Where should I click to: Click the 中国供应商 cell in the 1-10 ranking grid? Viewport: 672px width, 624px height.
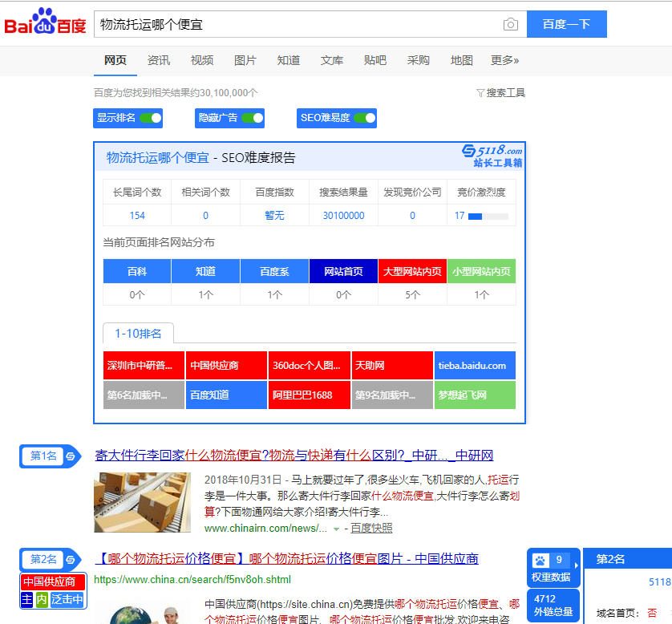pyautogui.click(x=226, y=366)
